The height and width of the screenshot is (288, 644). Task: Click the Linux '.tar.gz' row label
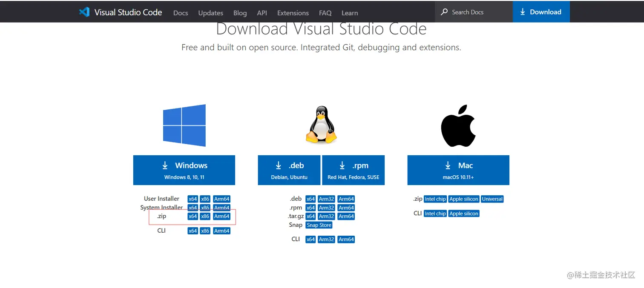point(296,216)
